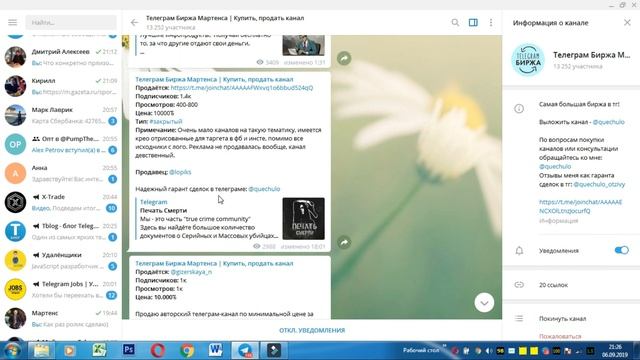This screenshot has width=640, height=360.
Task: Click the Рабочий стол toolbar label
Action: coord(421,350)
